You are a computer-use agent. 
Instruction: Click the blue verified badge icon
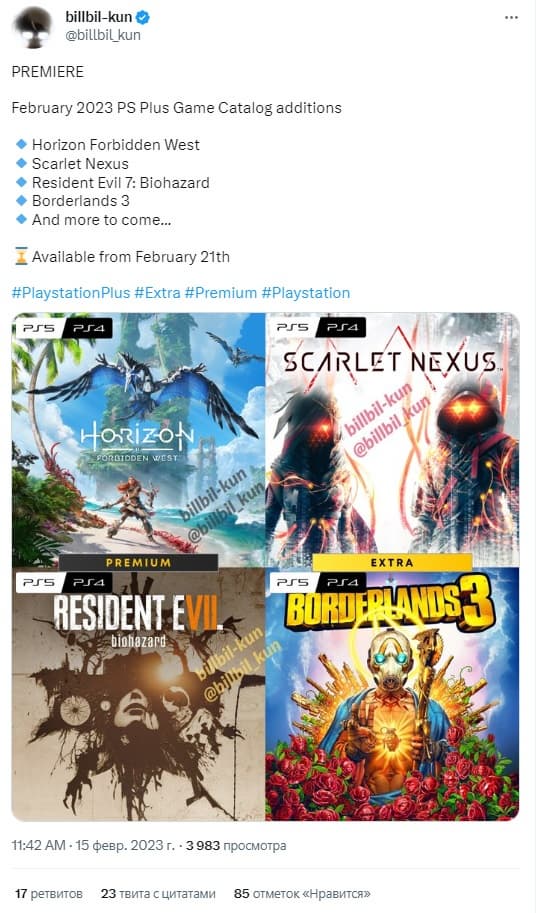(143, 17)
